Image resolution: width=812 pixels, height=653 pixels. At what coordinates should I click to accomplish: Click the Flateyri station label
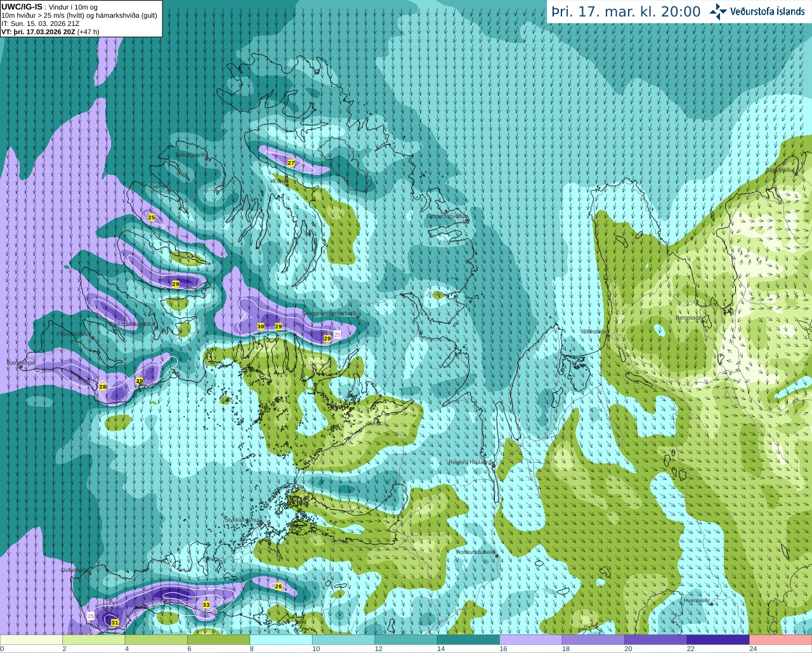point(158,186)
